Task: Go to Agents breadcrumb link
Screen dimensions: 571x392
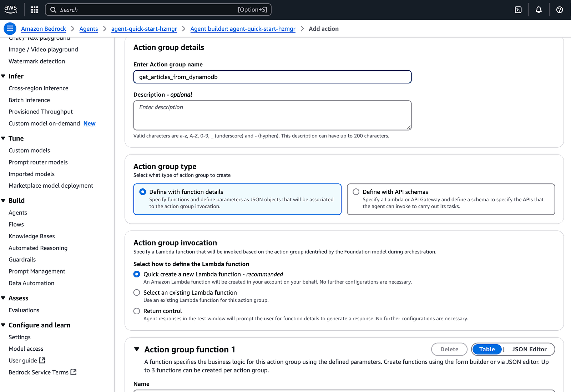Action: (x=89, y=29)
